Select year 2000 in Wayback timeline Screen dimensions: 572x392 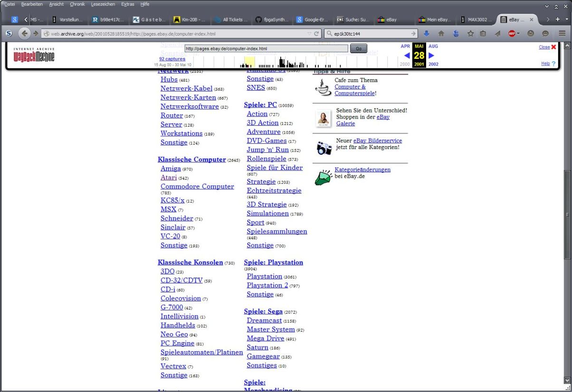[405, 64]
